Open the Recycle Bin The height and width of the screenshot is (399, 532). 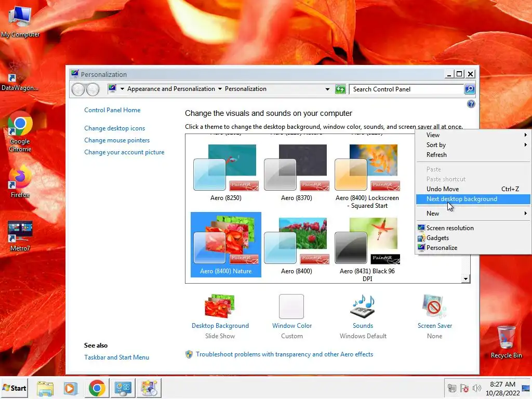point(506,342)
